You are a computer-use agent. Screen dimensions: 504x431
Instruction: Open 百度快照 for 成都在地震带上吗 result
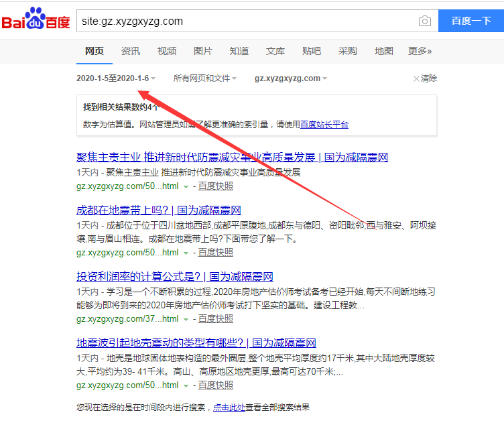[x=215, y=253]
